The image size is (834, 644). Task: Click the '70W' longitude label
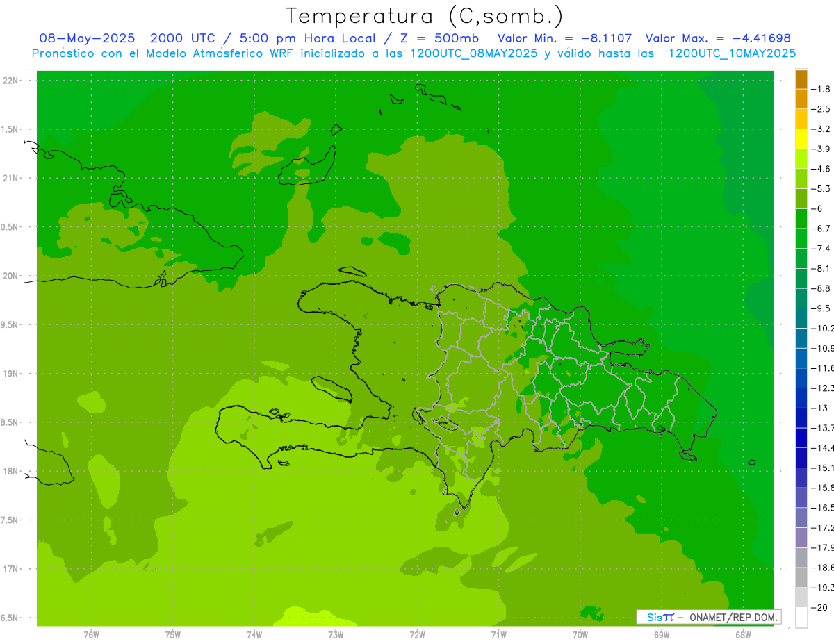point(580,635)
